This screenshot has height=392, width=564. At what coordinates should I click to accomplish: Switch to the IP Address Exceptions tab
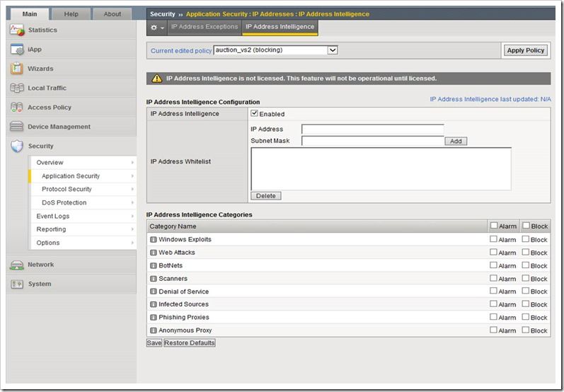[205, 27]
